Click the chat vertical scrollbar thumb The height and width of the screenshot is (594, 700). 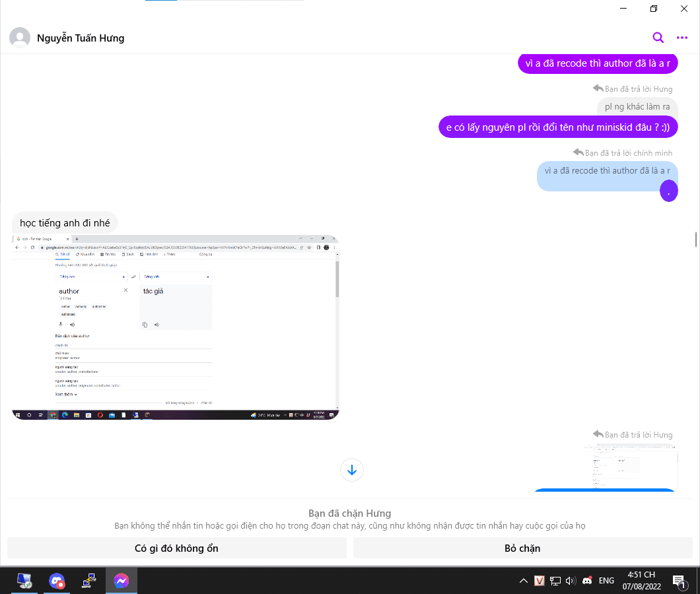click(695, 239)
